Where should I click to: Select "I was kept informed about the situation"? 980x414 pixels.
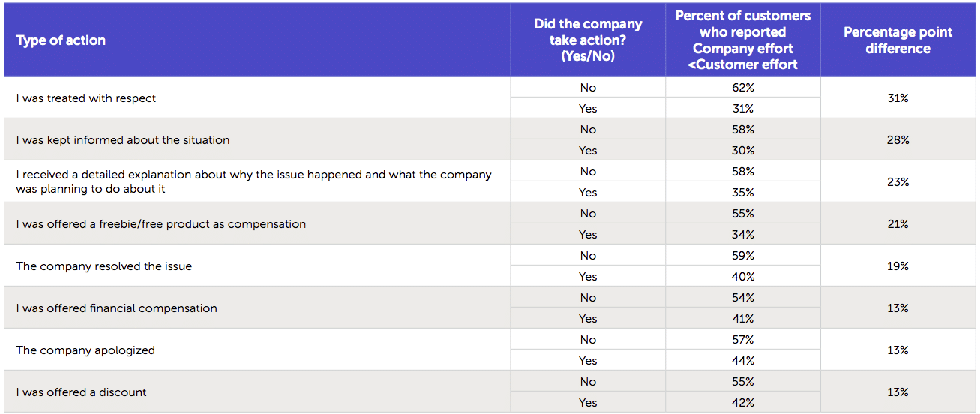tap(123, 140)
